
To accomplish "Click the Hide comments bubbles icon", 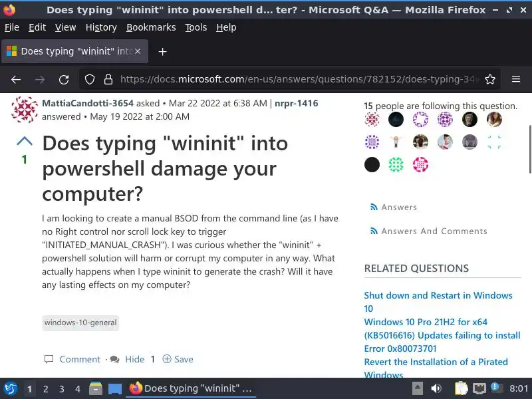I will tap(114, 359).
